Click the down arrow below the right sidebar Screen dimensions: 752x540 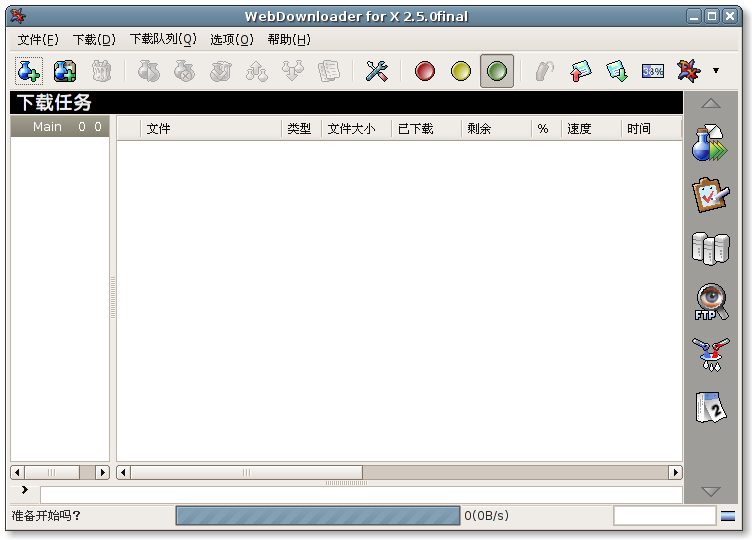711,492
